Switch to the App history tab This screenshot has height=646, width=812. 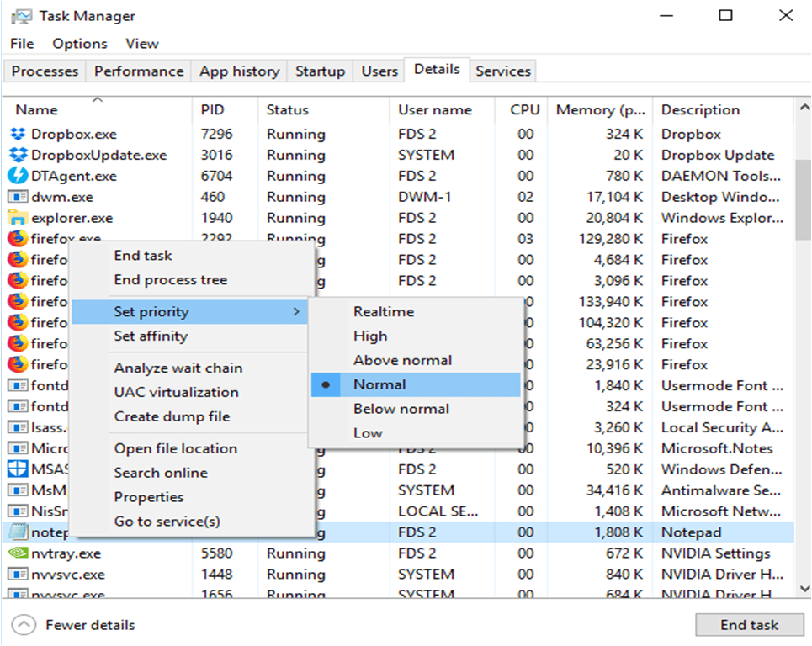240,71
